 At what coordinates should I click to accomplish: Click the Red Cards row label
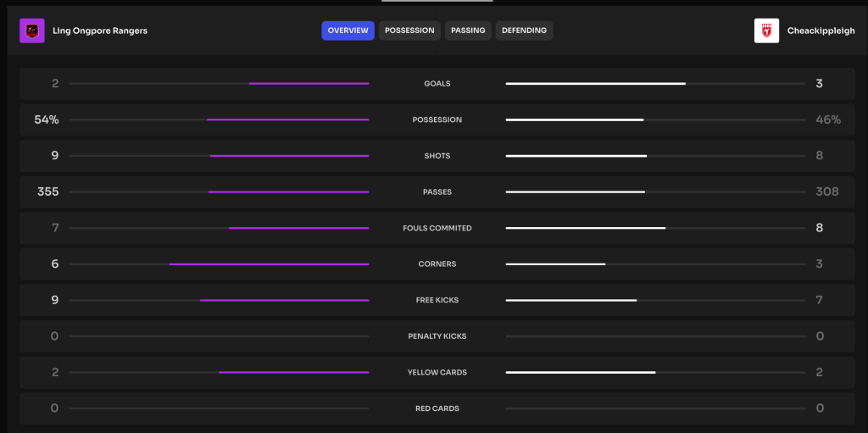(x=437, y=408)
